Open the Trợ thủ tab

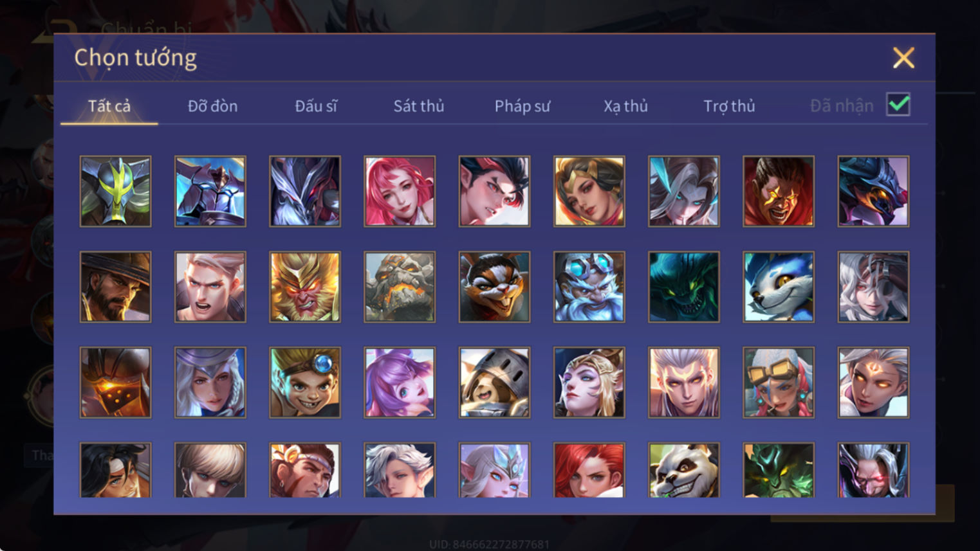point(729,106)
